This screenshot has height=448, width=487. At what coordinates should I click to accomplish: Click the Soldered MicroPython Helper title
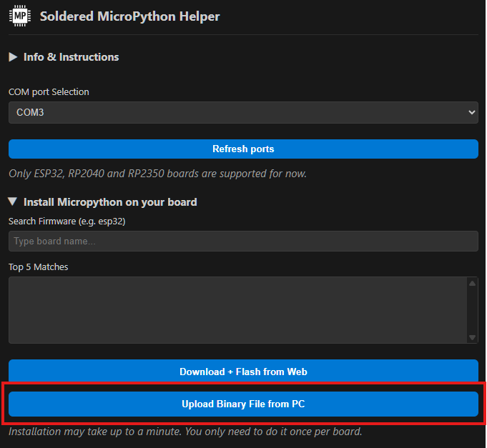pyautogui.click(x=129, y=16)
